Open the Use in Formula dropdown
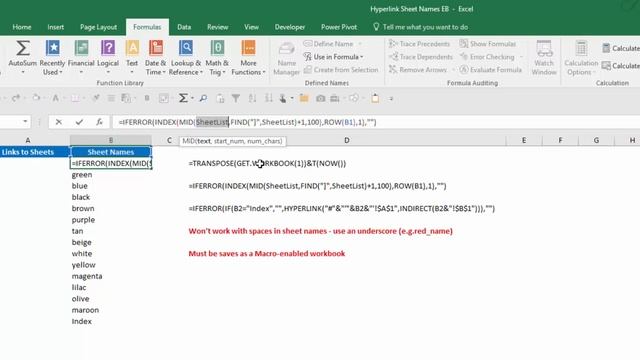 (333, 57)
